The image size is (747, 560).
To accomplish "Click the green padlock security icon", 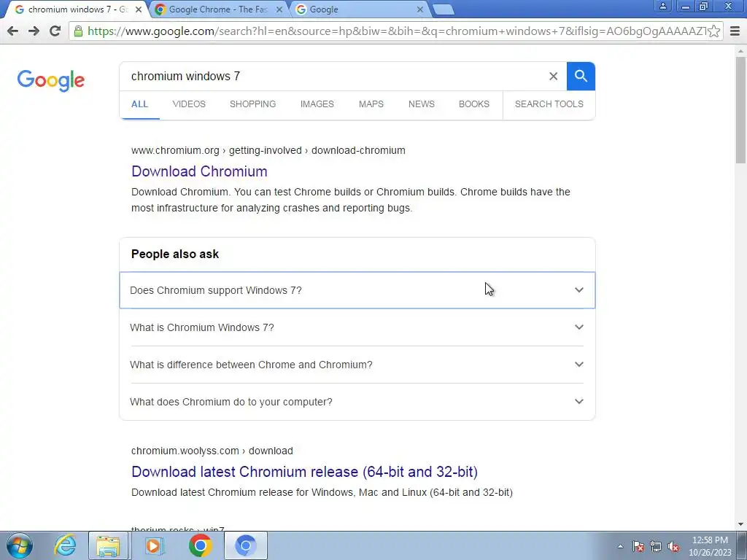I will [x=78, y=31].
